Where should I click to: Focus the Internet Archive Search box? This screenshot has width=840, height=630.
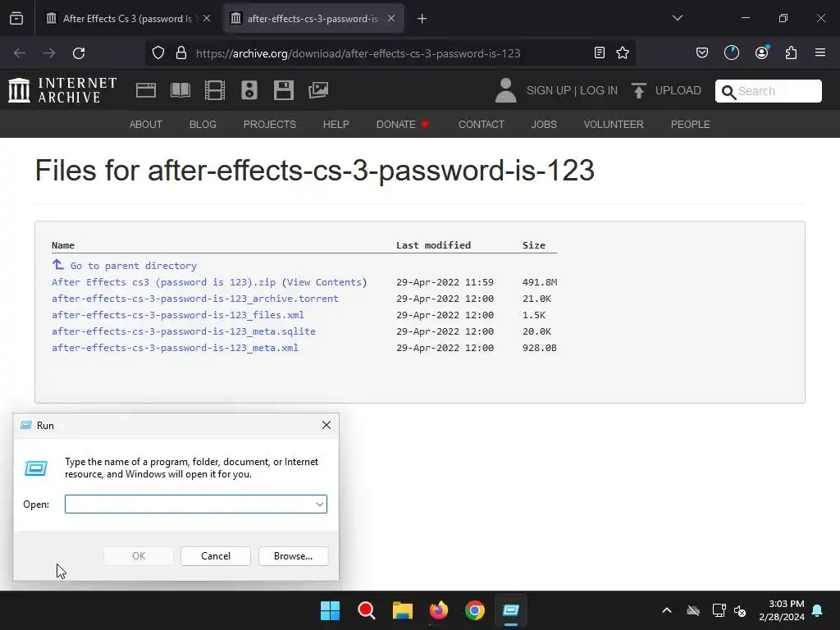click(x=768, y=91)
